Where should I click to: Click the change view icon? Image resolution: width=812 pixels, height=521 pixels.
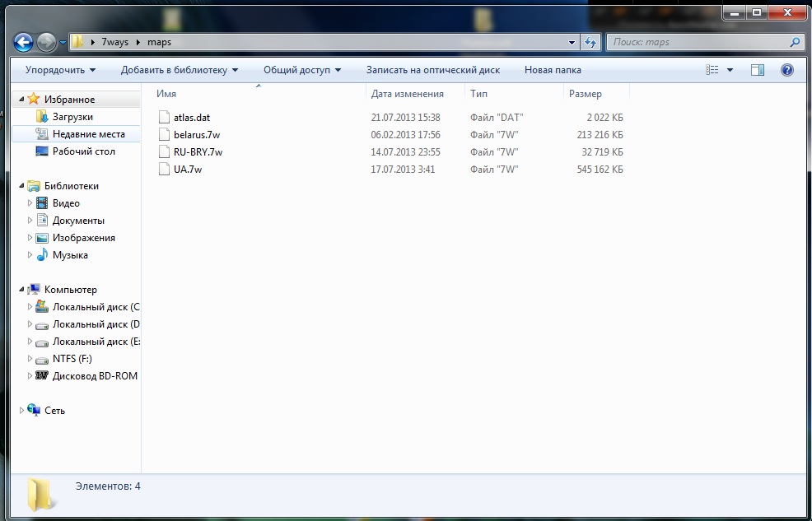pyautogui.click(x=713, y=70)
